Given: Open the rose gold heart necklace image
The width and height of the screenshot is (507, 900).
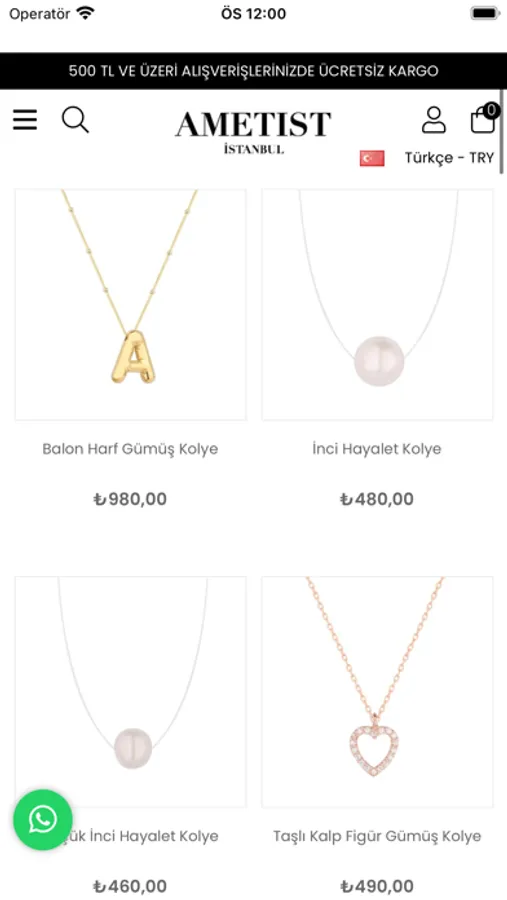Looking at the screenshot, I should (x=377, y=692).
